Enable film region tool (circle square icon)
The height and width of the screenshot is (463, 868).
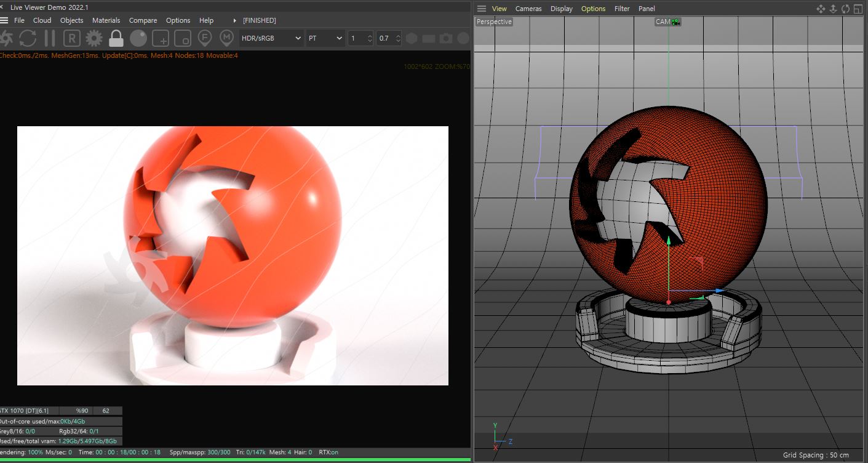(x=183, y=38)
